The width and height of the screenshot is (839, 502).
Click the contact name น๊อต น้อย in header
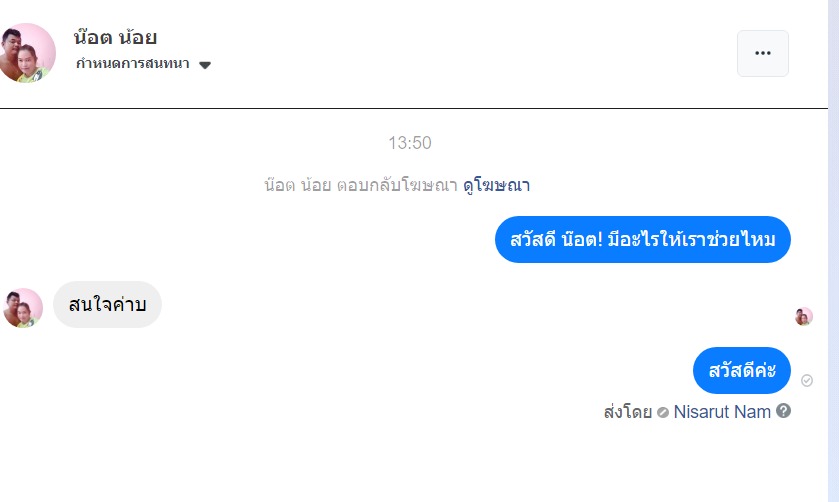click(115, 38)
